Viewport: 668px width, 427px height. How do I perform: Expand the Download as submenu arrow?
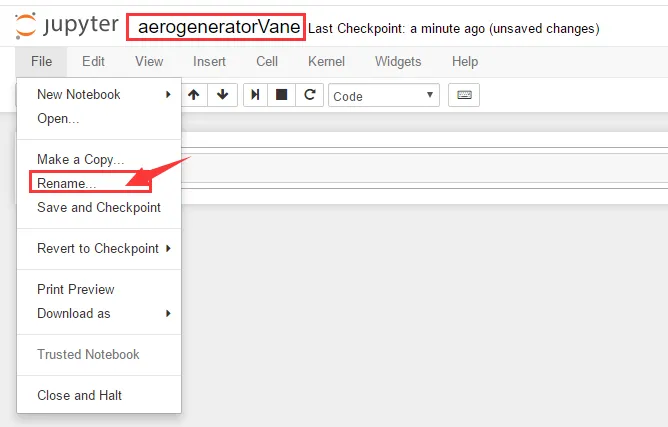(x=168, y=313)
